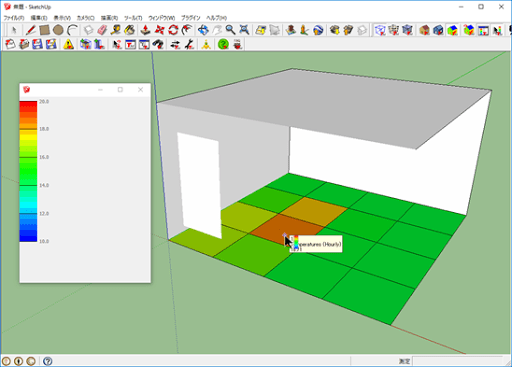Image resolution: width=512 pixels, height=367 pixels.
Task: Click the help question icon in status bar
Action: point(48,361)
